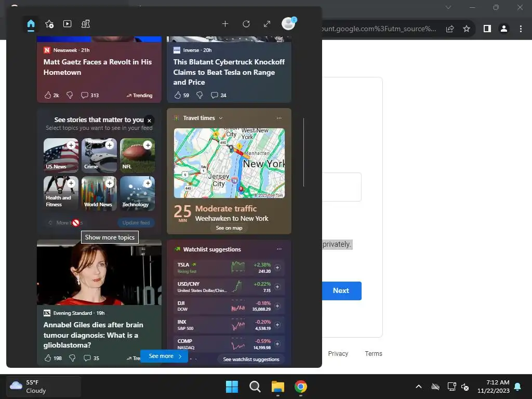Open Chrome three-dot menu
This screenshot has width=532, height=399.
(x=521, y=29)
